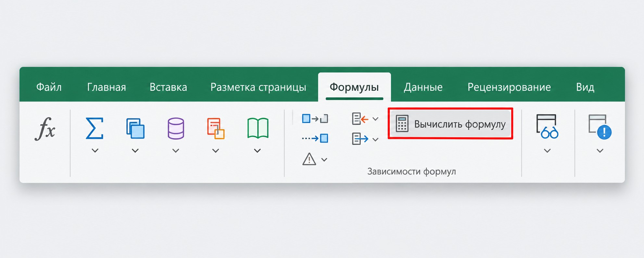644x258 pixels.
Task: Expand the Remove Arrows dropdown chevron
Action: click(375, 119)
